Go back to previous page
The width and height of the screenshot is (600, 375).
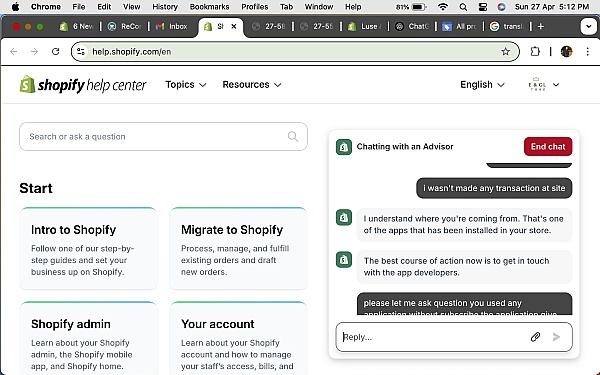pos(14,51)
